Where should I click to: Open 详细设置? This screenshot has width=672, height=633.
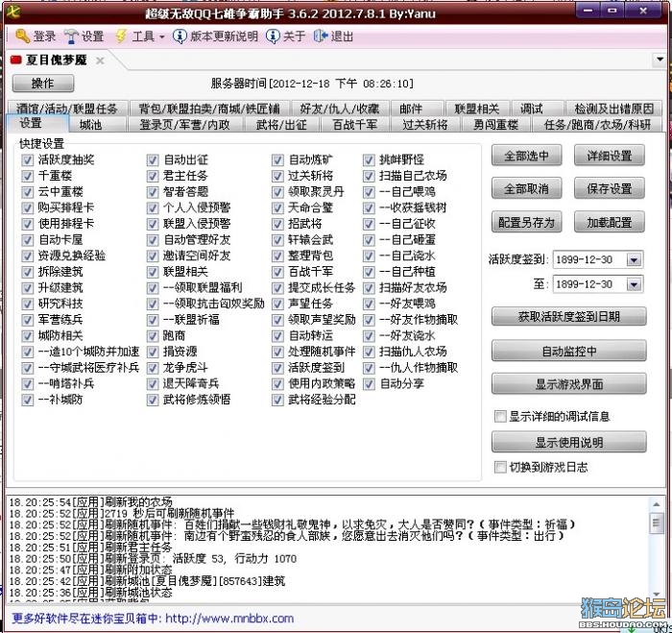click(610, 156)
